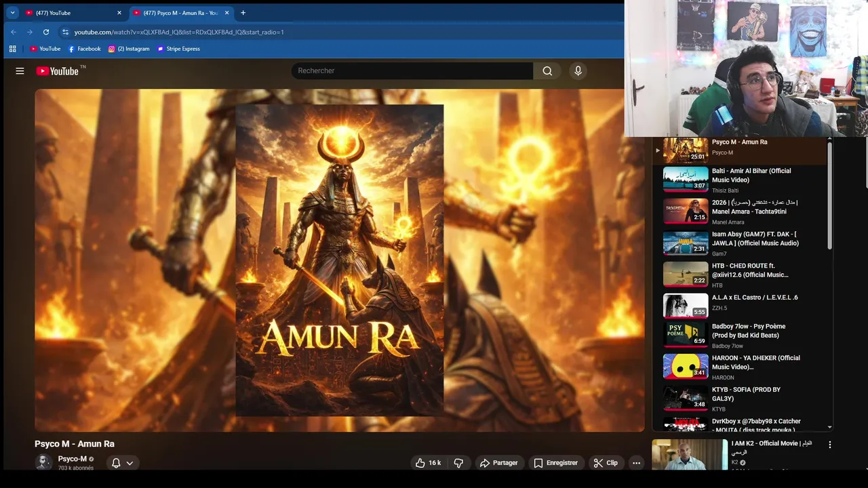Click the video title Psyco M - Amun Ra
868x488 pixels.
75,444
